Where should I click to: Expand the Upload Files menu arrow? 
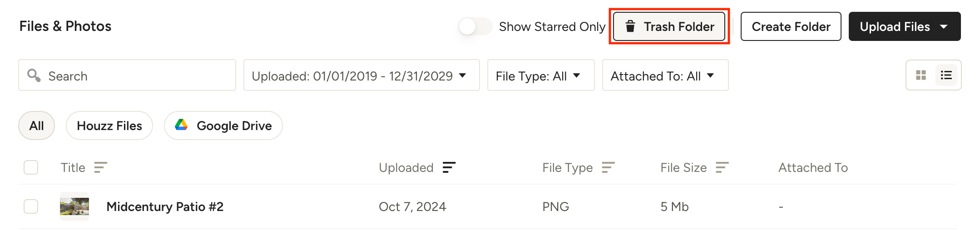pos(944,27)
